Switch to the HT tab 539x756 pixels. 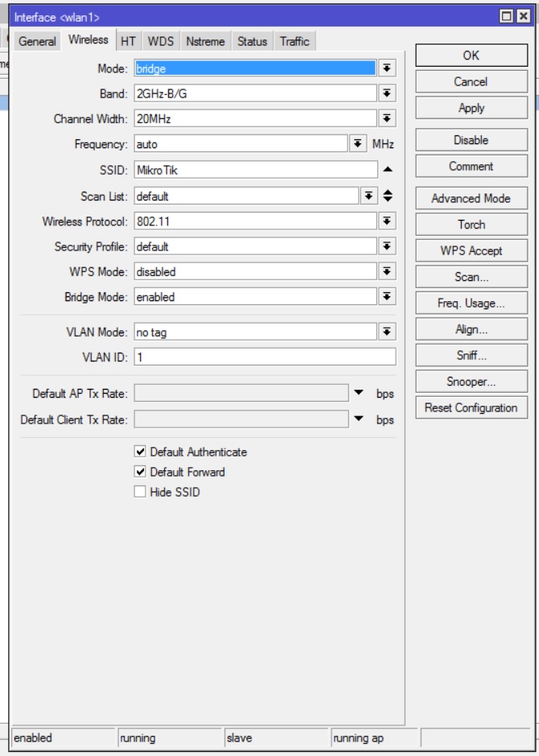[128, 42]
